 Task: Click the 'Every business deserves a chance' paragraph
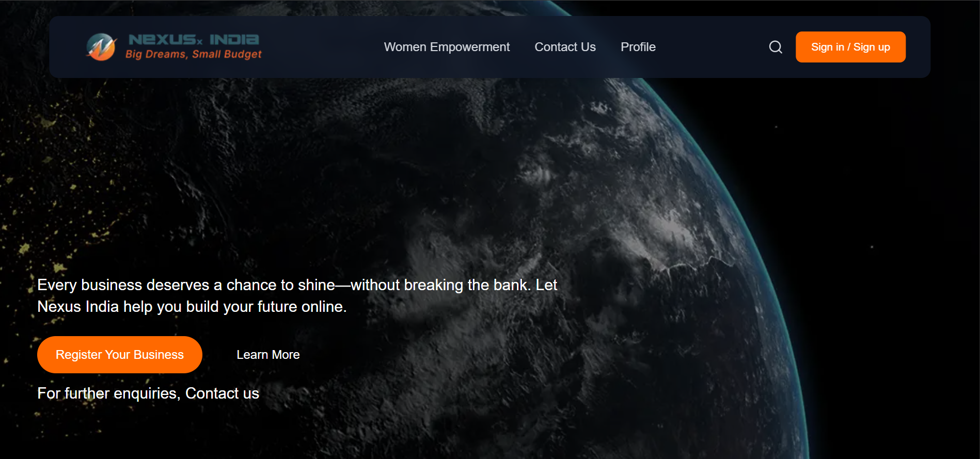pos(297,296)
